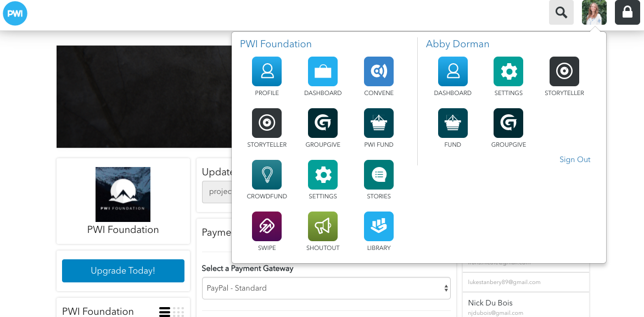Image resolution: width=644 pixels, height=317 pixels.
Task: Click the PWI logo in header
Action: point(15,13)
